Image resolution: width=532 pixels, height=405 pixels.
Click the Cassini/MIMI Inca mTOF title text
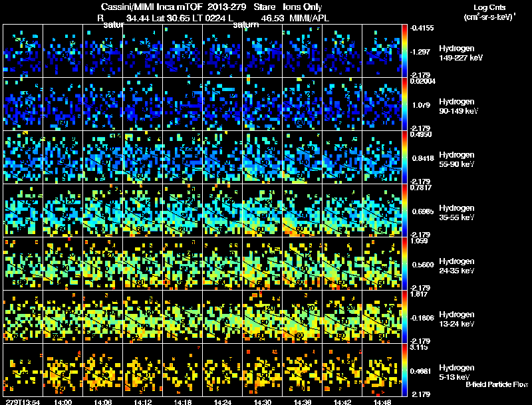pos(152,7)
